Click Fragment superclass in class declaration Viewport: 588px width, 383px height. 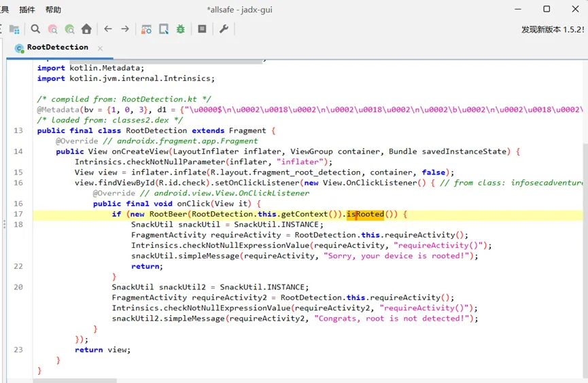click(x=247, y=131)
